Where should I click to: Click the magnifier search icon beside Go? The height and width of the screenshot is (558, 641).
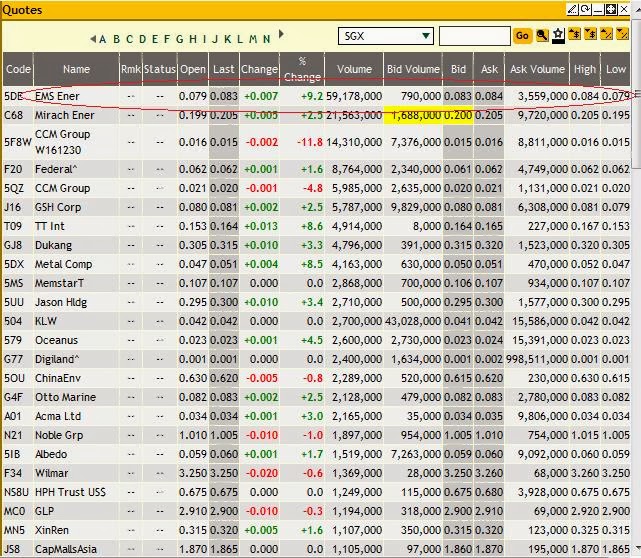pos(542,35)
